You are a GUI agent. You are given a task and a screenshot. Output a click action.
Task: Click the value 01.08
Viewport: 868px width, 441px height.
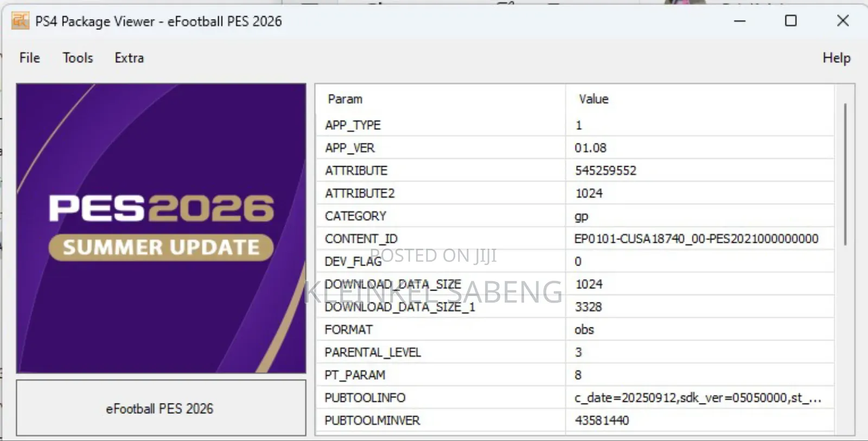[x=590, y=148]
